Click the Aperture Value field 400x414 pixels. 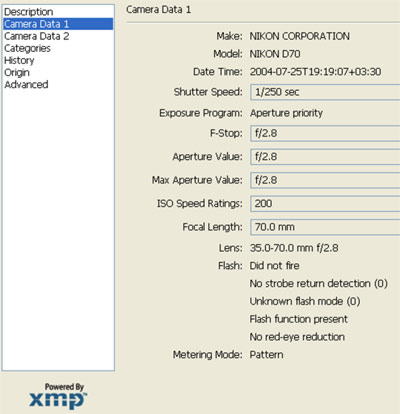coord(325,157)
